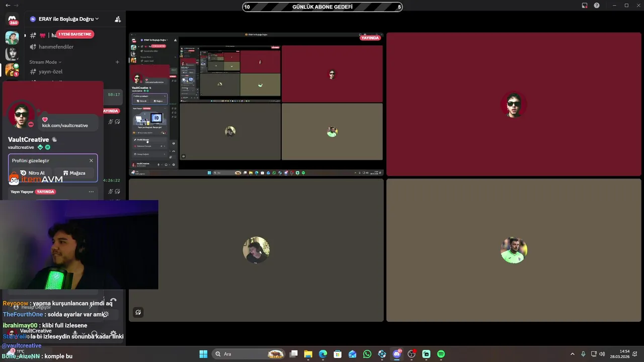Viewport: 644px width, 362px height.
Task: Select the first server avatar under the home icon
Action: (12, 38)
